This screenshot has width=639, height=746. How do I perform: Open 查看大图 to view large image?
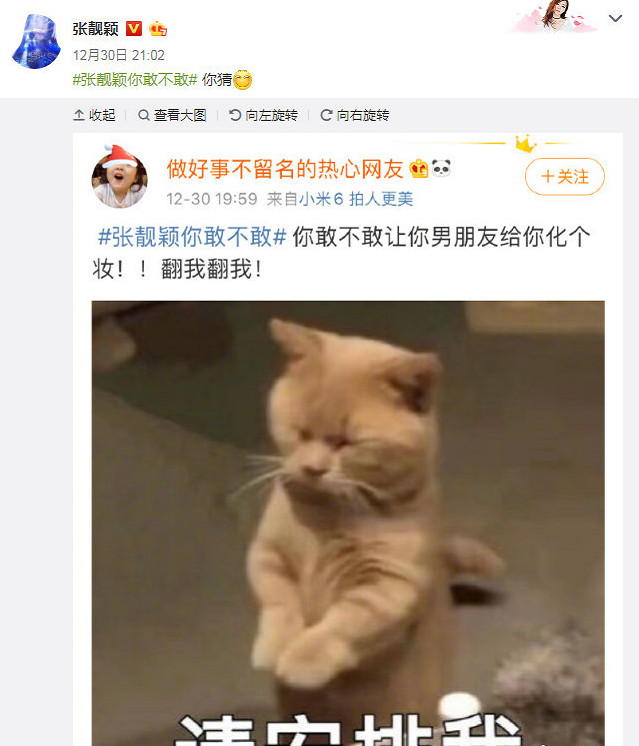point(172,115)
